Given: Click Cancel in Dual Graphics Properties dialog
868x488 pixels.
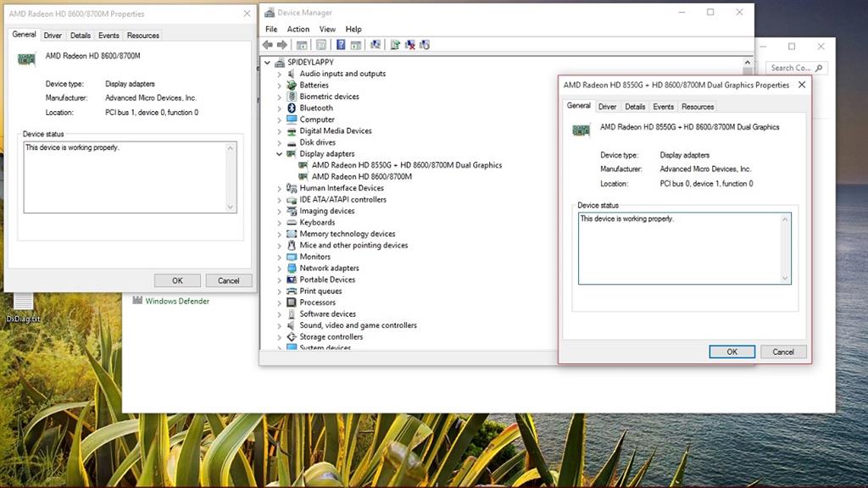Looking at the screenshot, I should pos(783,352).
